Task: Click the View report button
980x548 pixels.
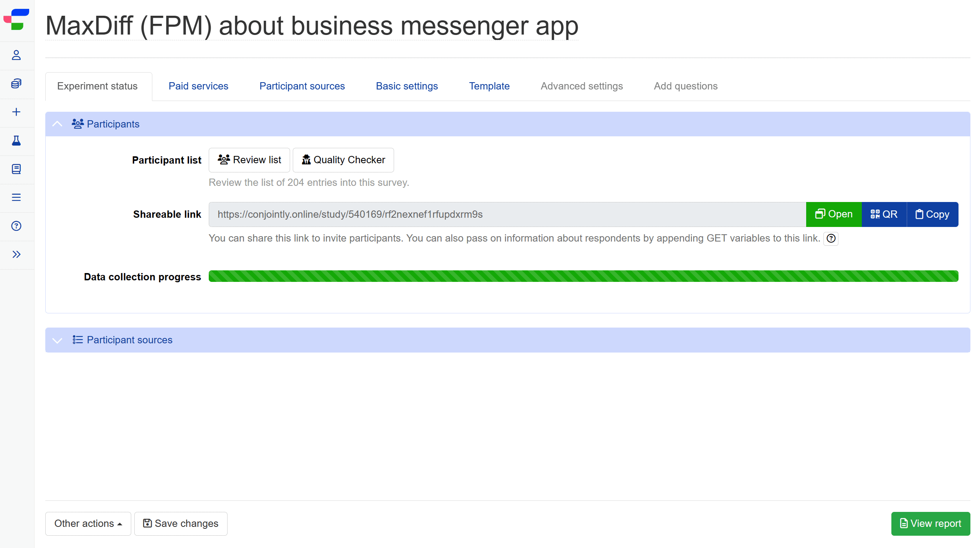Action: [x=931, y=524]
